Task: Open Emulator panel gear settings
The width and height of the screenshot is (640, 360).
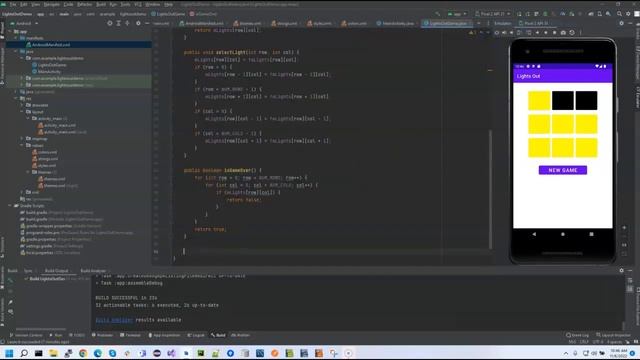Action: 621,23
